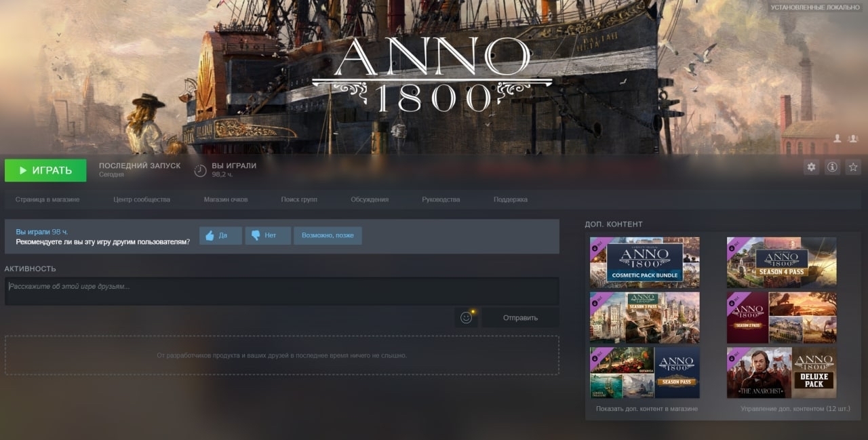
Task: Open Руководства tab
Action: click(441, 199)
